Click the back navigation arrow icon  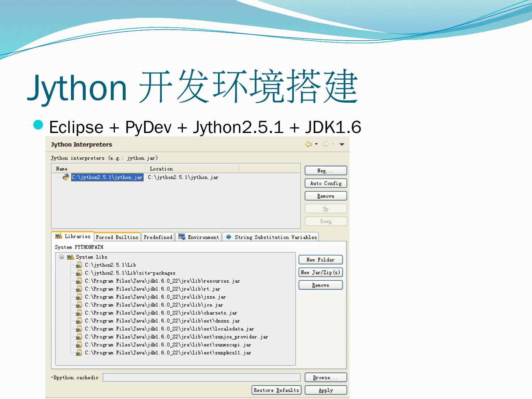point(308,144)
